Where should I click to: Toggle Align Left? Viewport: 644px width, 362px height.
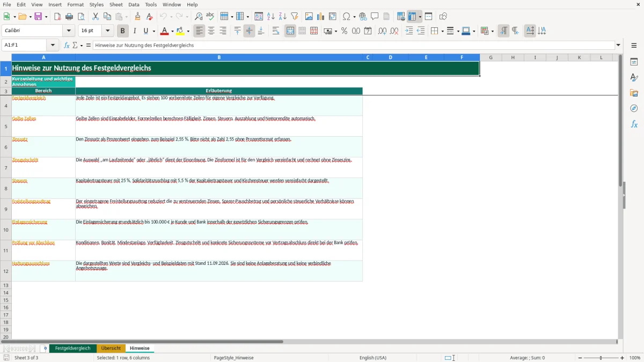pos(200,31)
